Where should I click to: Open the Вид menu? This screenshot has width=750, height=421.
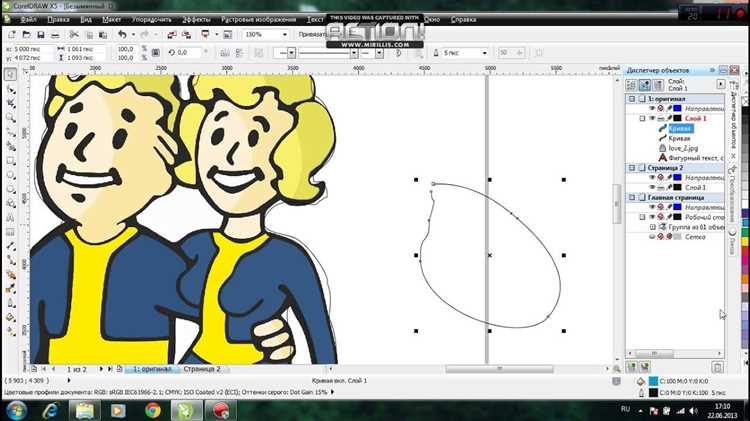[86, 20]
